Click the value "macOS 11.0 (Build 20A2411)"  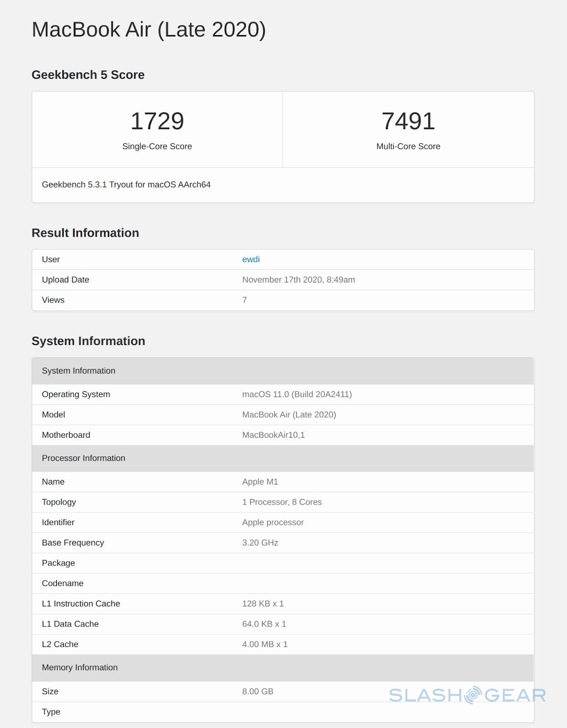[297, 394]
